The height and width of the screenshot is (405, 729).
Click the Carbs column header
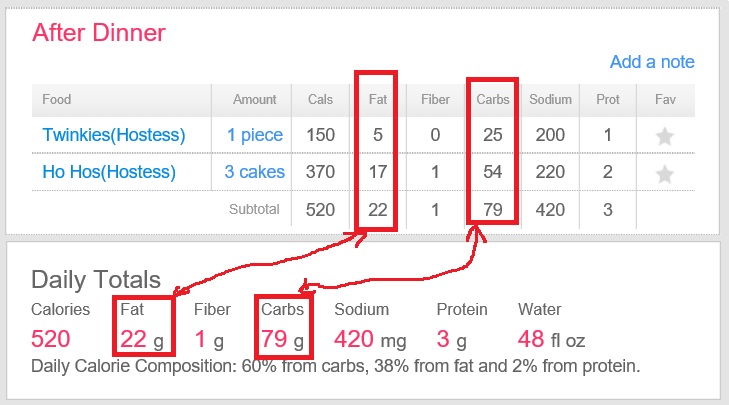point(493,100)
